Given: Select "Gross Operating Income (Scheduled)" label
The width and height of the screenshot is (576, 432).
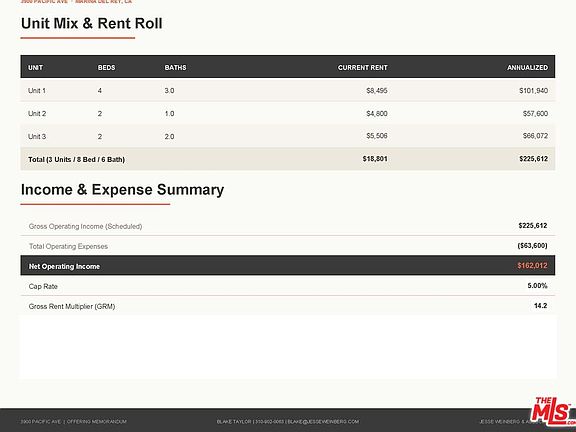Looking at the screenshot, I should pyautogui.click(x=85, y=226).
